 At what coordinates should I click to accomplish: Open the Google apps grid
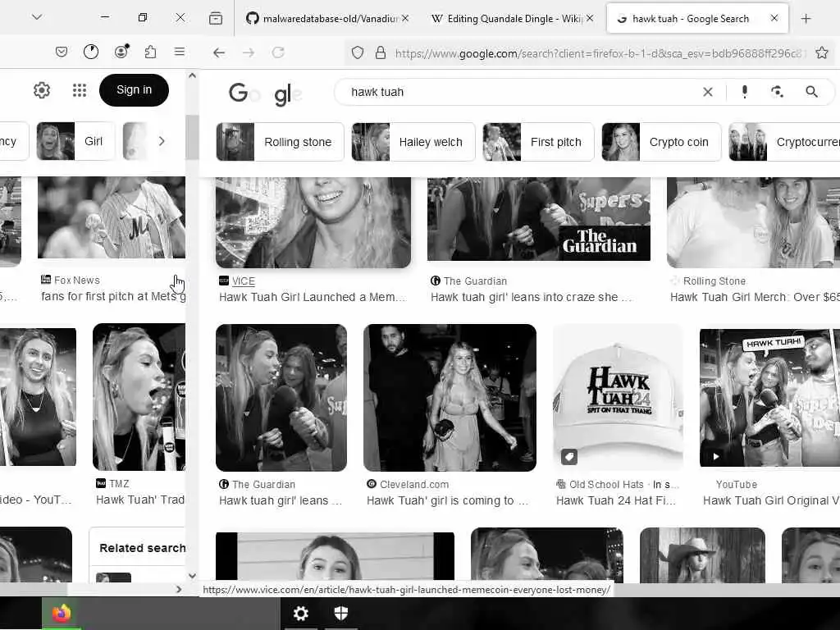80,90
